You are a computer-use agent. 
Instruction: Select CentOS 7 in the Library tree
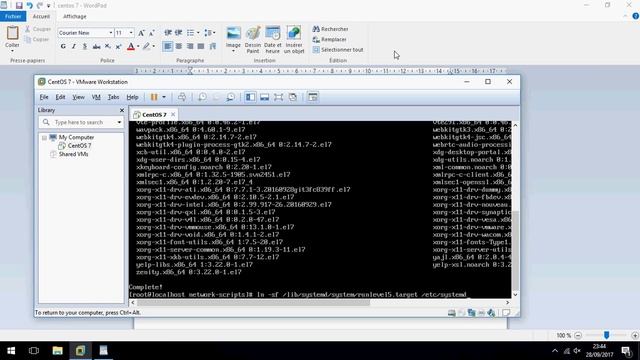coord(79,146)
